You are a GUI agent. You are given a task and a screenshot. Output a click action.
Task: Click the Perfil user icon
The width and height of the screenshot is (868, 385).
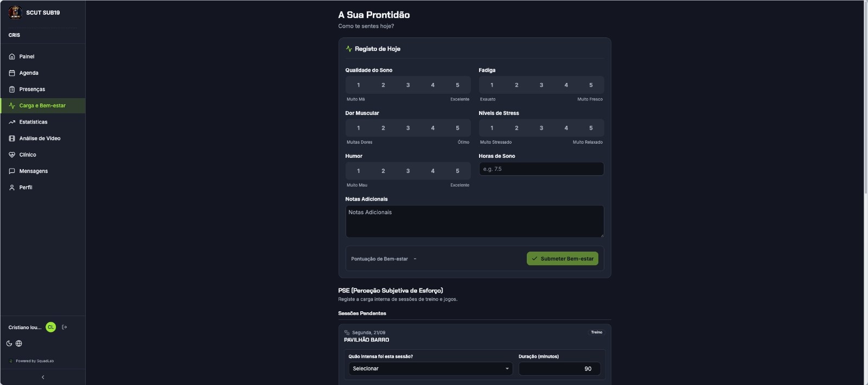[12, 187]
